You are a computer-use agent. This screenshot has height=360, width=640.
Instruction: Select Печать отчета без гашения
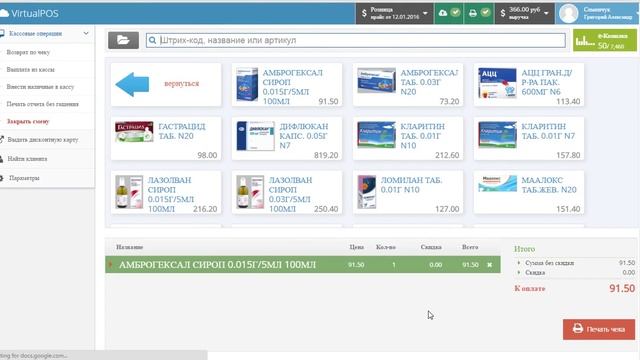(x=42, y=104)
